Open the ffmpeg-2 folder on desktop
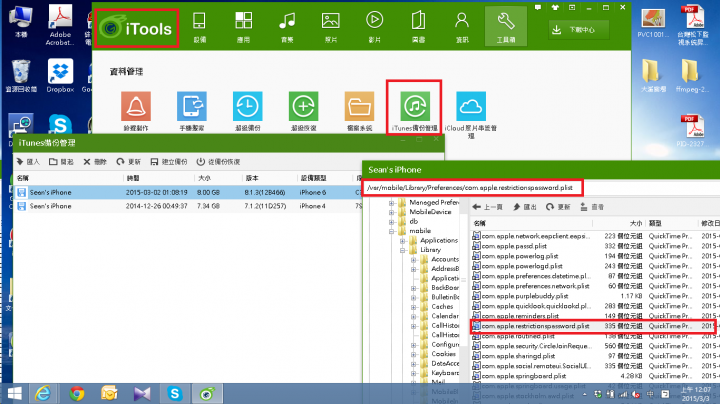The width and height of the screenshot is (720, 404). pos(690,76)
